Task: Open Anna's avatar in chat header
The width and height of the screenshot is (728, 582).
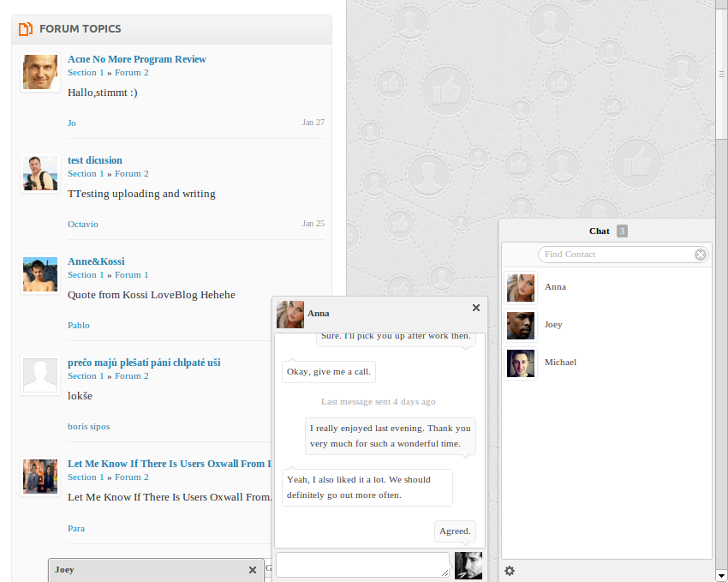Action: point(290,315)
